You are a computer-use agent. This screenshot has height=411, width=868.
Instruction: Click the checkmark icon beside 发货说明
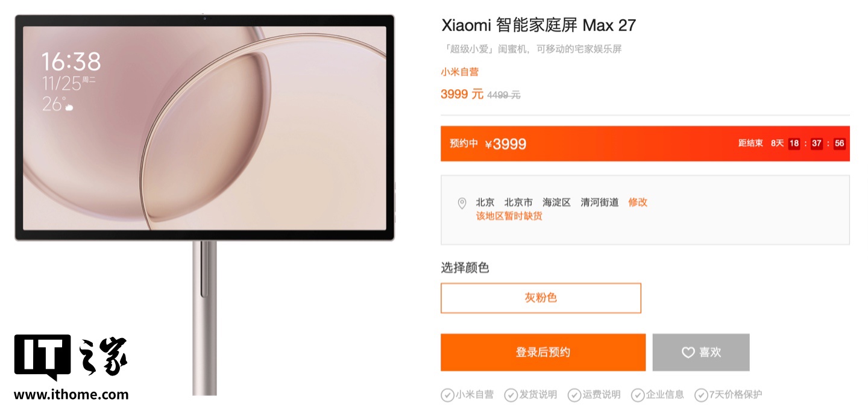click(x=511, y=395)
